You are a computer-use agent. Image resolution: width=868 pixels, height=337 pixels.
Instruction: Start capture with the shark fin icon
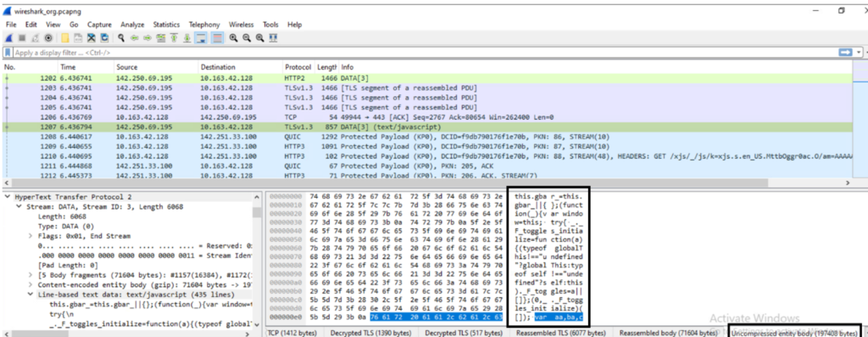click(x=8, y=37)
